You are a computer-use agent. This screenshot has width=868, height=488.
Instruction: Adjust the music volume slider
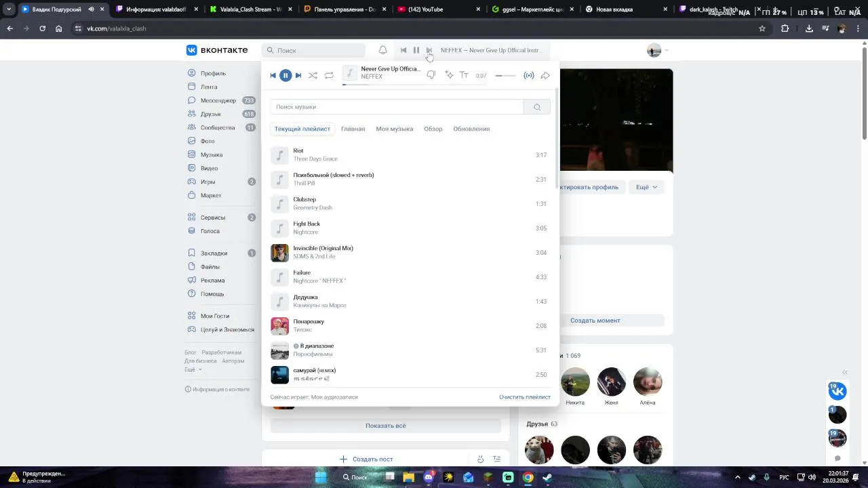[x=505, y=76]
